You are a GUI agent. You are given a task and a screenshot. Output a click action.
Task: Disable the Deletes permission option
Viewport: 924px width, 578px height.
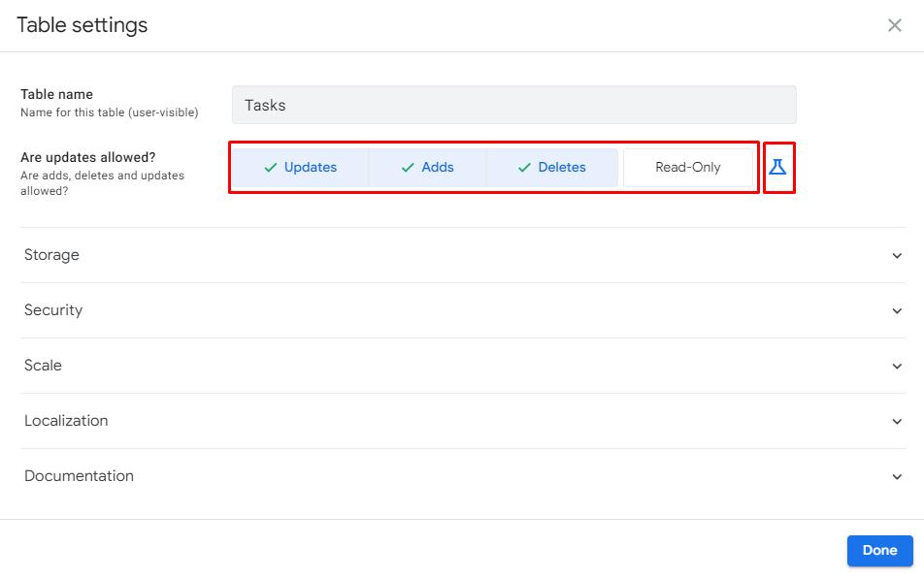click(x=551, y=167)
